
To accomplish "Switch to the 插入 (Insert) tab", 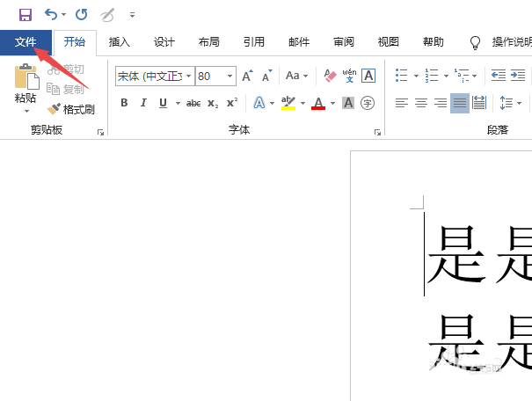I will click(x=120, y=42).
